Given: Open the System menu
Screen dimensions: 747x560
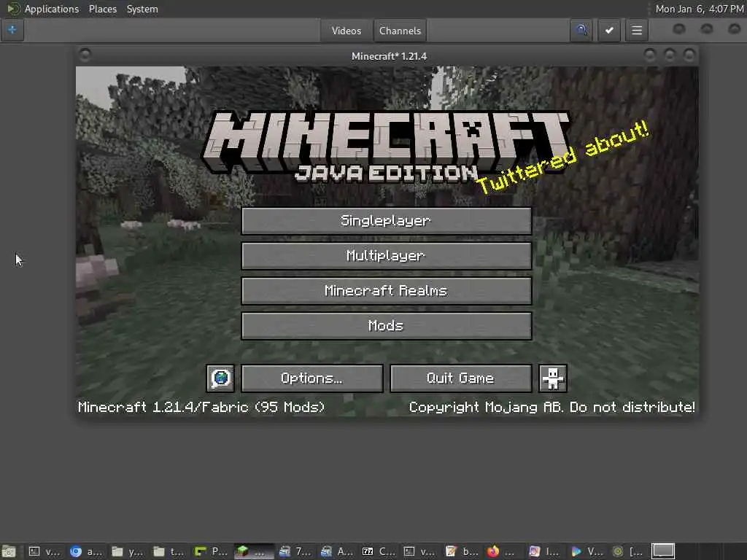Looking at the screenshot, I should (142, 9).
